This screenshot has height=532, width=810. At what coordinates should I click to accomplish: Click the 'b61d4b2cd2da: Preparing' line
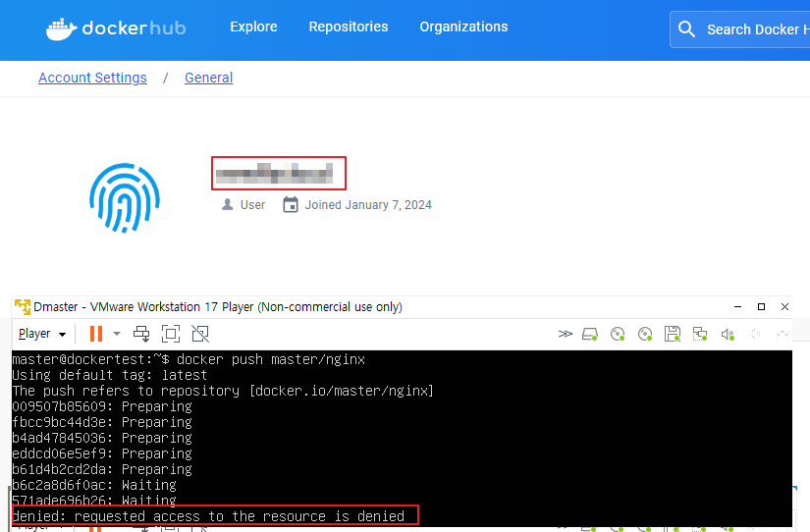click(x=102, y=469)
